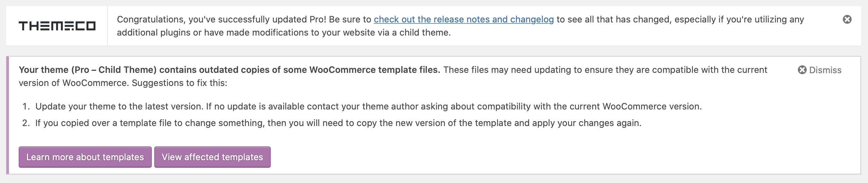
Task: Click the purple left border of WooCommerce notice
Action: [x=7, y=115]
